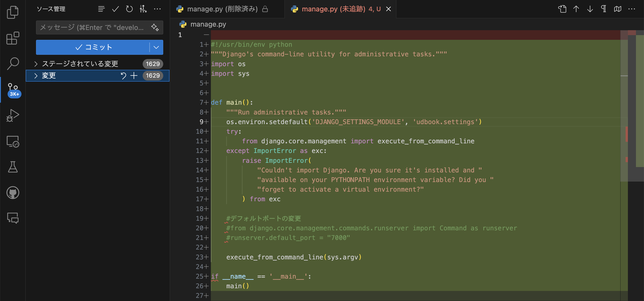Viewport: 644px width, 301px height.
Task: Stage all changes with plus icon
Action: coord(134,76)
